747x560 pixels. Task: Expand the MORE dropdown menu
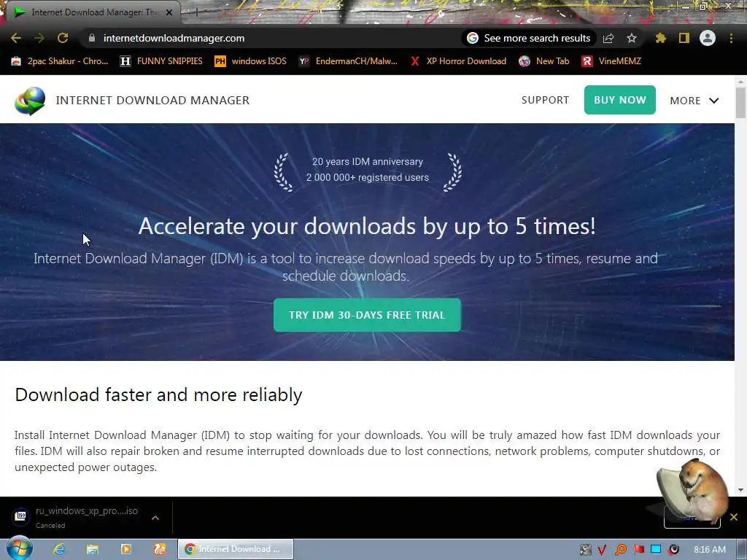click(x=694, y=101)
